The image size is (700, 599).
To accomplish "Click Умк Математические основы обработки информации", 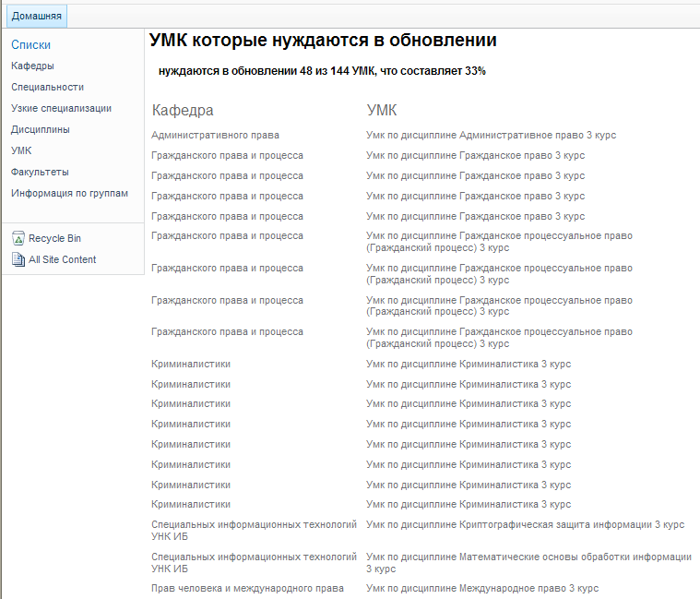I will (x=528, y=563).
